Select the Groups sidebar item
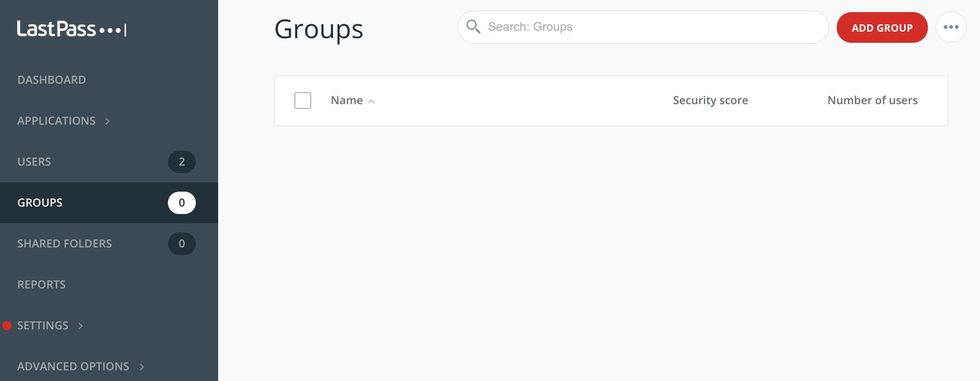Screen dimensions: 980x381 (109, 203)
